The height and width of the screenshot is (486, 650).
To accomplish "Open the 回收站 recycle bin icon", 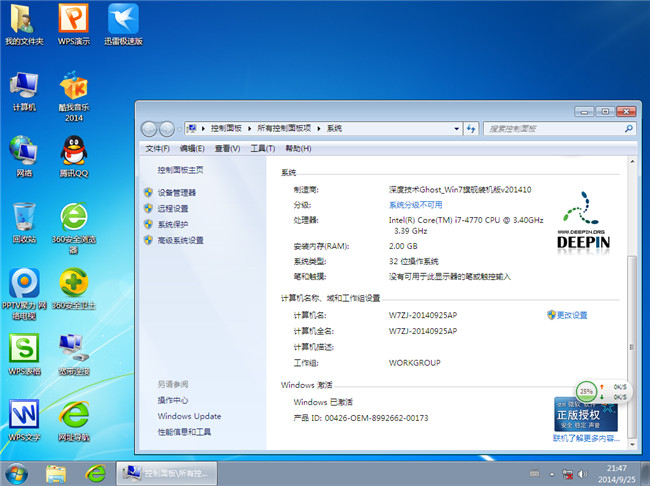I will (x=24, y=223).
